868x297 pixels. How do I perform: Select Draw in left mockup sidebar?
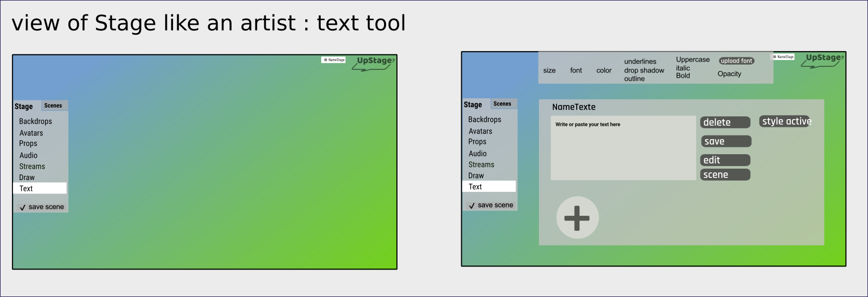[27, 177]
